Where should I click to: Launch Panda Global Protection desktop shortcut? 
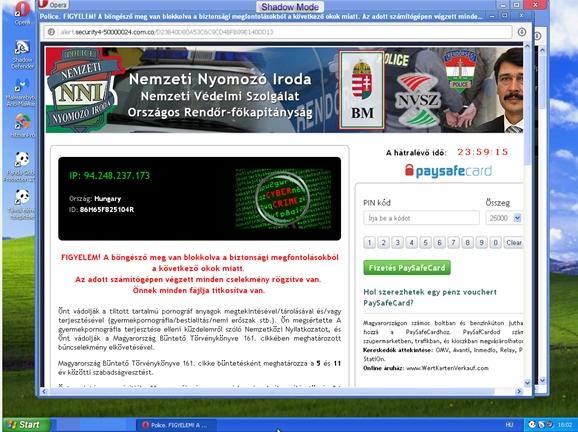click(21, 166)
